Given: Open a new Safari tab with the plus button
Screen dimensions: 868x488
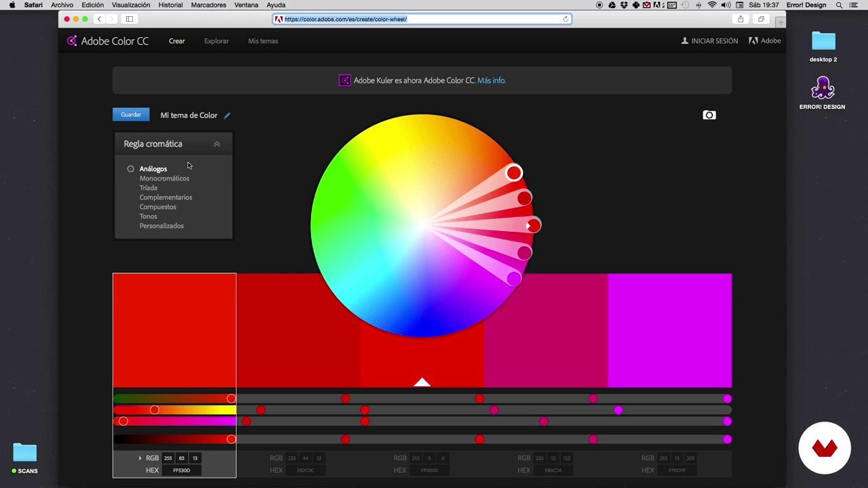Looking at the screenshot, I should pyautogui.click(x=781, y=22).
